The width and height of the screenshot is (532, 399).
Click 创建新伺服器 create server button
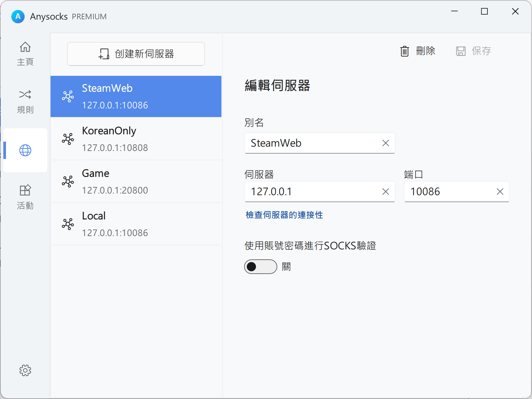[136, 54]
